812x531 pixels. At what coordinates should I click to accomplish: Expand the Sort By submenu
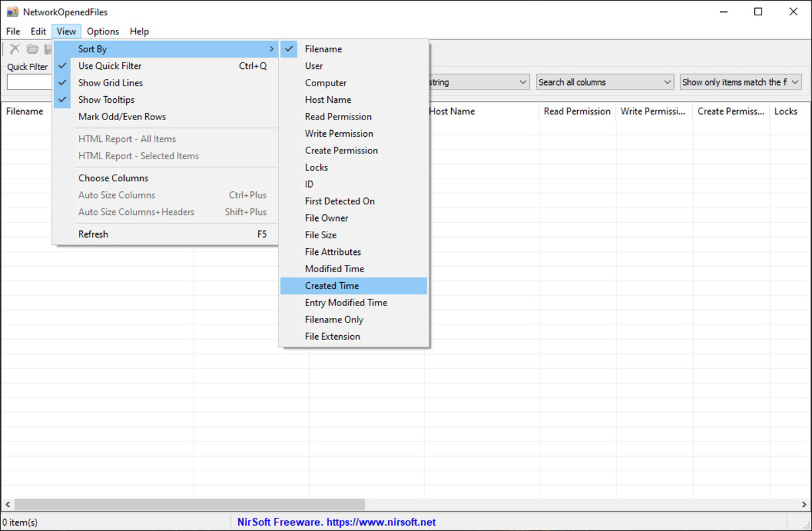click(x=166, y=49)
